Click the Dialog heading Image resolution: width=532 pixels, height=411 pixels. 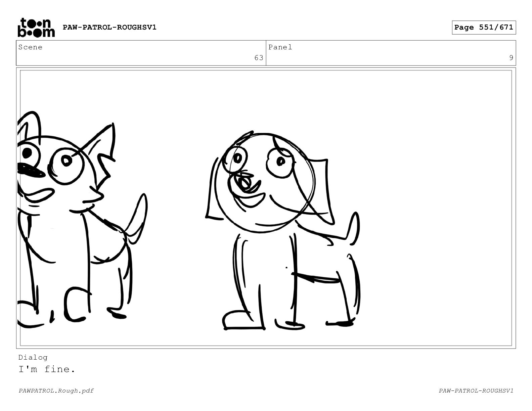(33, 357)
